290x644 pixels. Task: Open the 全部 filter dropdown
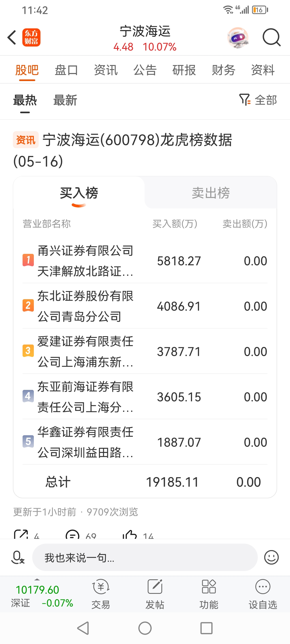click(258, 100)
